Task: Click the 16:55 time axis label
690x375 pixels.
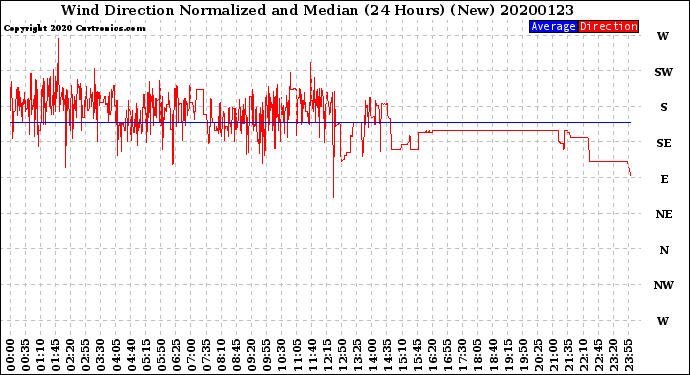Action: [447, 355]
